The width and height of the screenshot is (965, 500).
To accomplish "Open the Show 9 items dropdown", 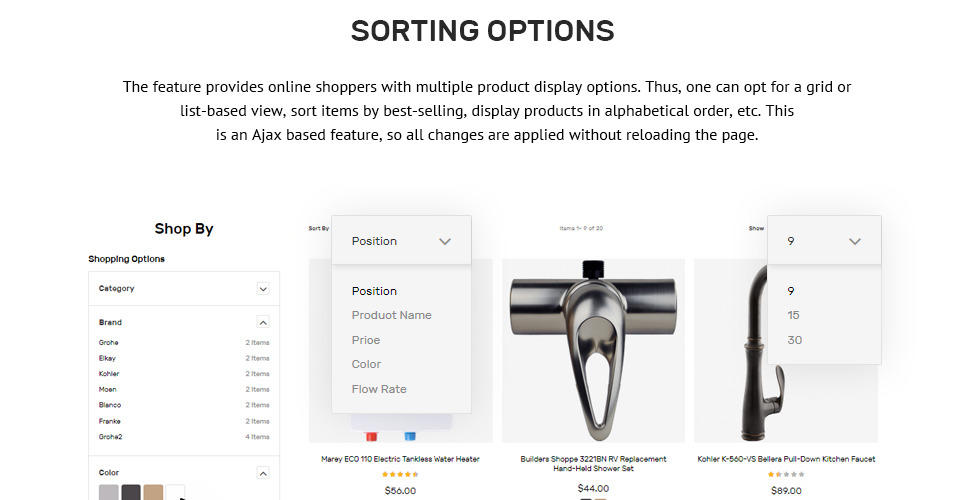I will (x=824, y=241).
